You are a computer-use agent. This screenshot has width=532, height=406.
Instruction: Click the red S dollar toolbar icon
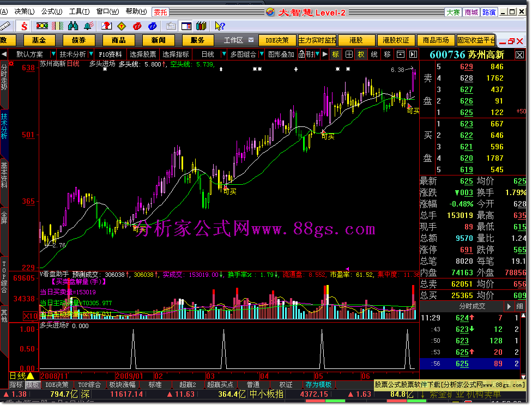24,26
